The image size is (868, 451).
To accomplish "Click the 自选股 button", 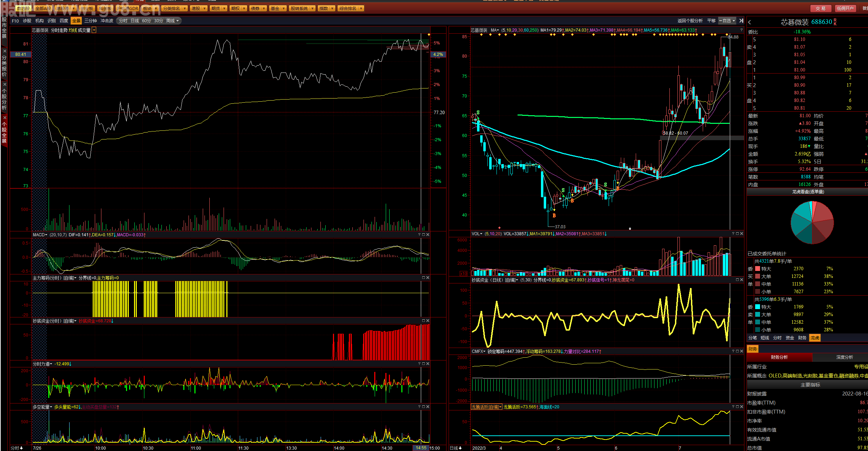I will click(x=23, y=8).
